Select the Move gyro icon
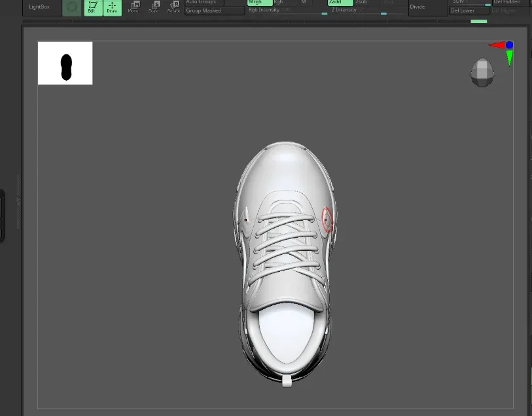532x416 pixels. pos(135,7)
